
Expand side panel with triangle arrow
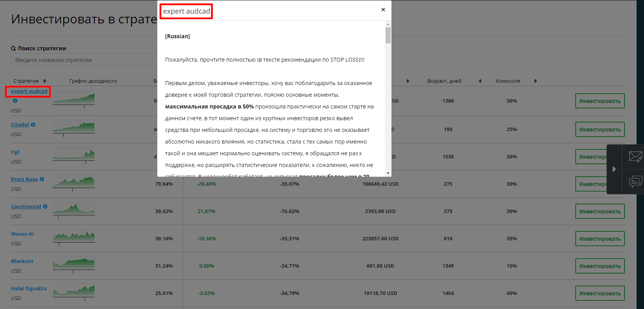pos(614,169)
